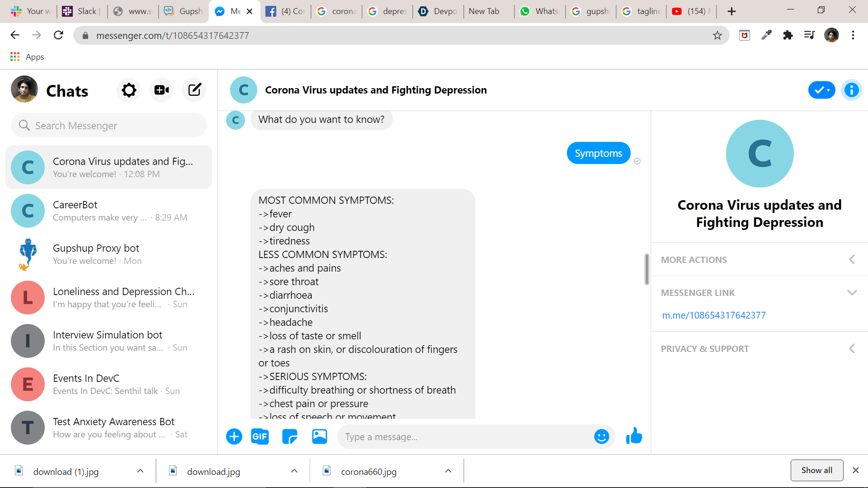Open more actions plus button
Screen dimensions: 868x488
tap(234, 436)
